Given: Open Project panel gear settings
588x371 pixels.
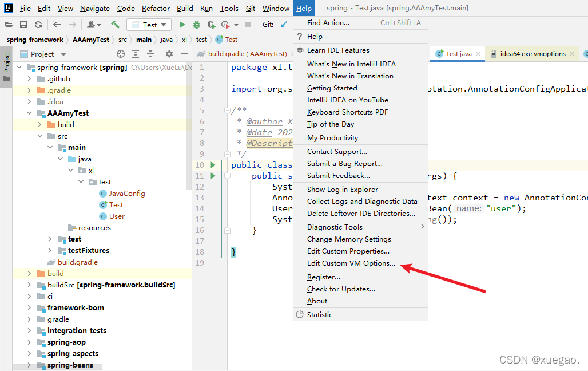Looking at the screenshot, I should pos(169,54).
